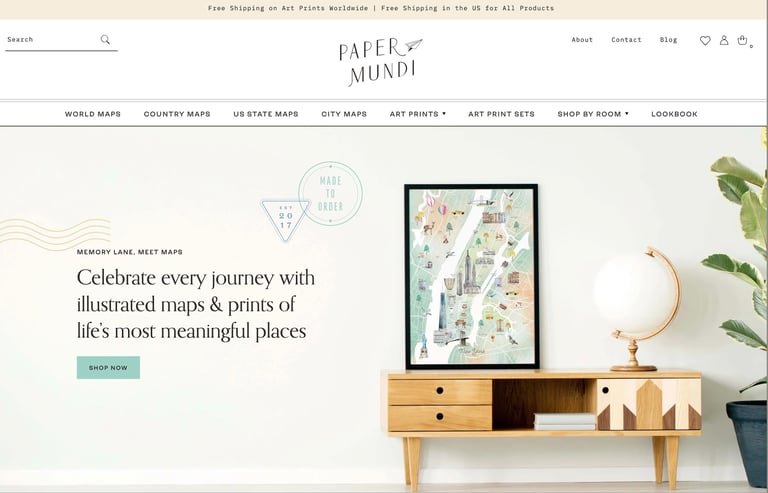
Task: Open the Contact link
Action: (x=626, y=40)
